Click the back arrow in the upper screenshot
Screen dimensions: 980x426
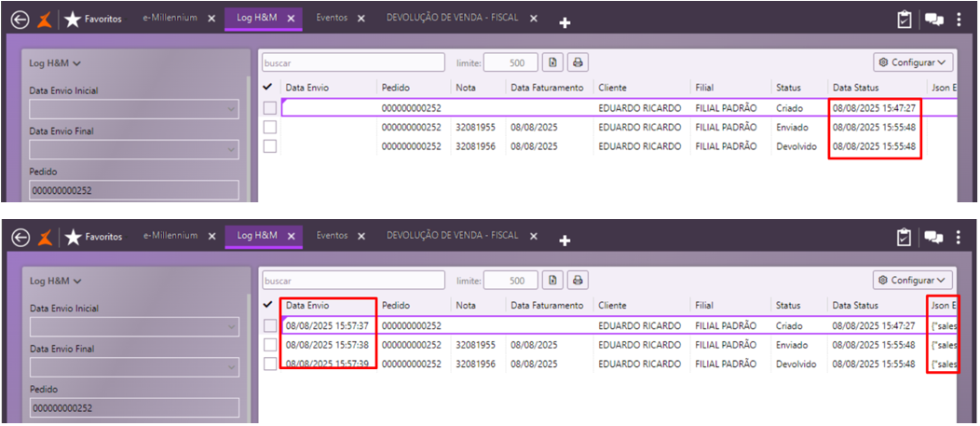coord(20,21)
